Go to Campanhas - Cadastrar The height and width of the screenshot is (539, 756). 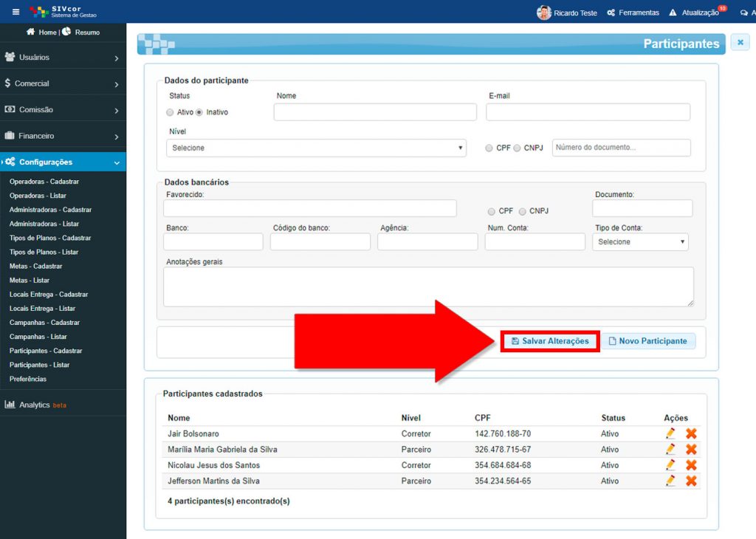44,322
